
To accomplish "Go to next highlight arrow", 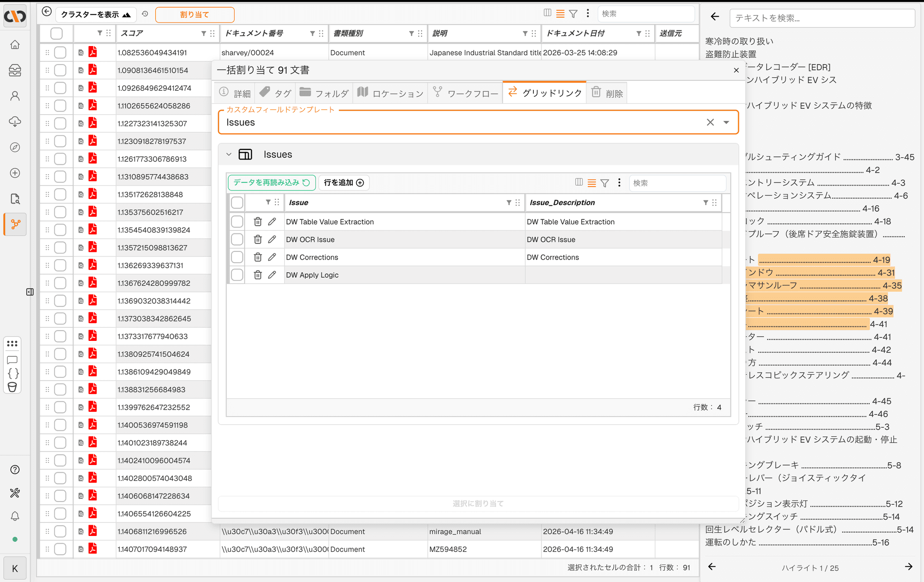I will (908, 567).
